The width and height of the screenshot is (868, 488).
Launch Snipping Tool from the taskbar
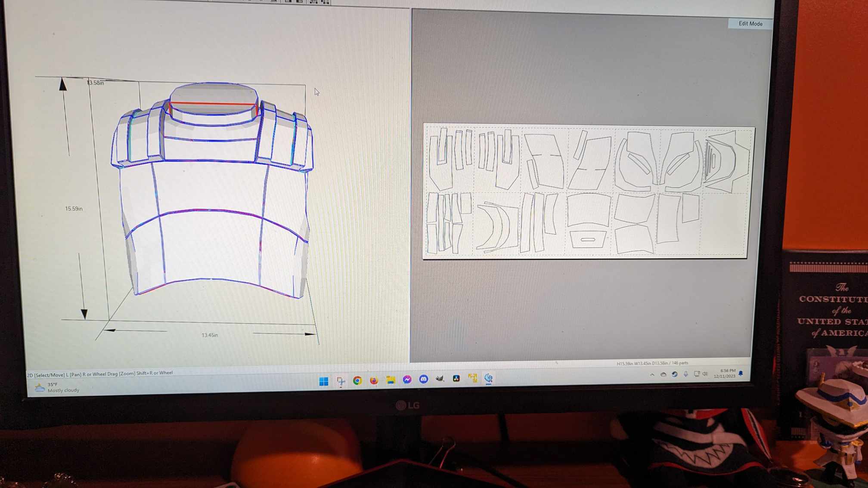click(x=341, y=381)
